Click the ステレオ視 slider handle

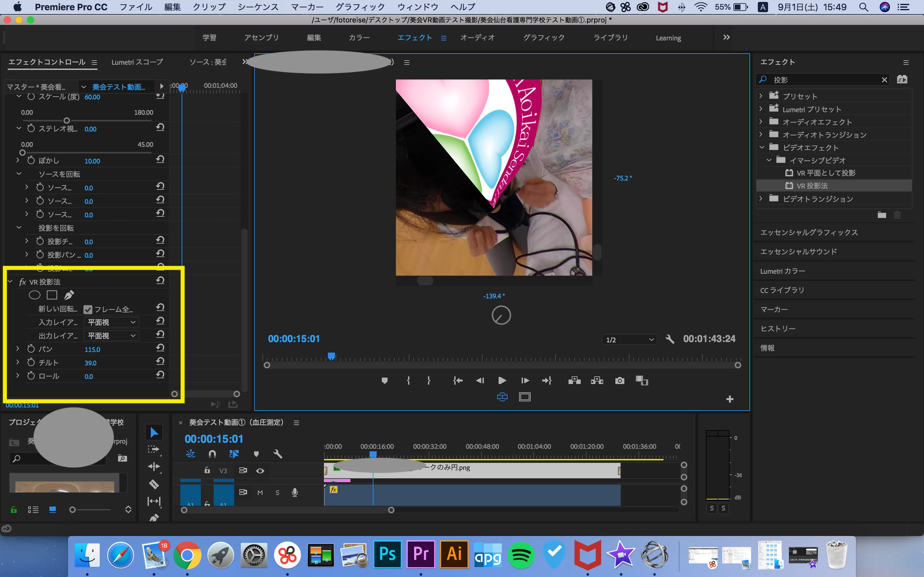[22, 153]
